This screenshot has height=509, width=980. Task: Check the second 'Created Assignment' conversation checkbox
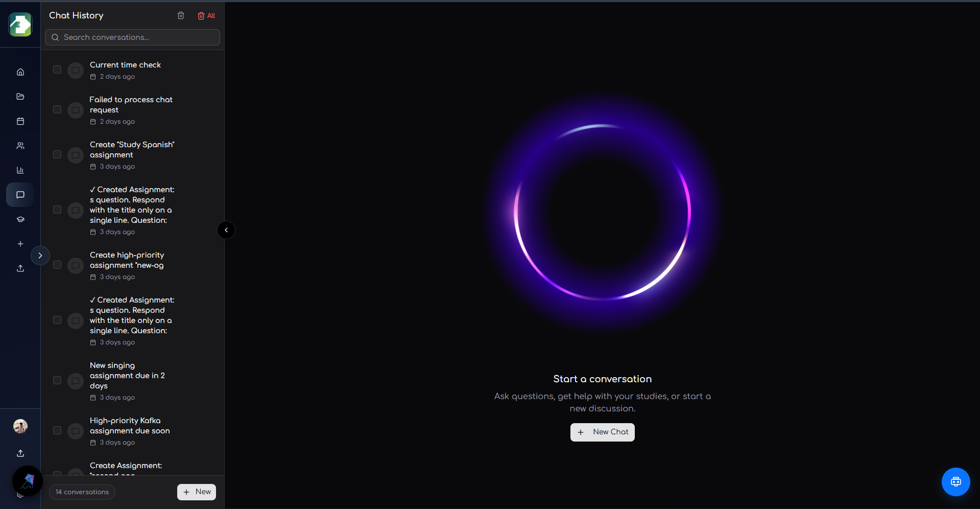tap(57, 320)
